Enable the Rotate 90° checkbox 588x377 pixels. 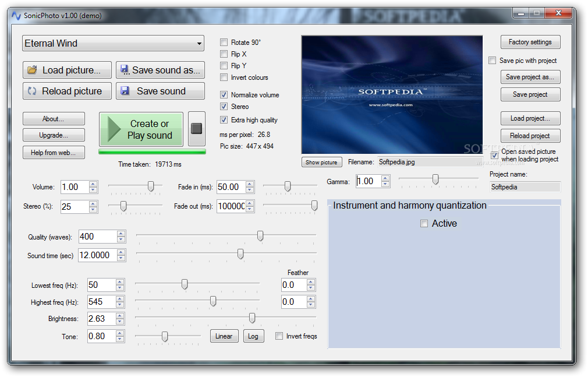[x=224, y=42]
